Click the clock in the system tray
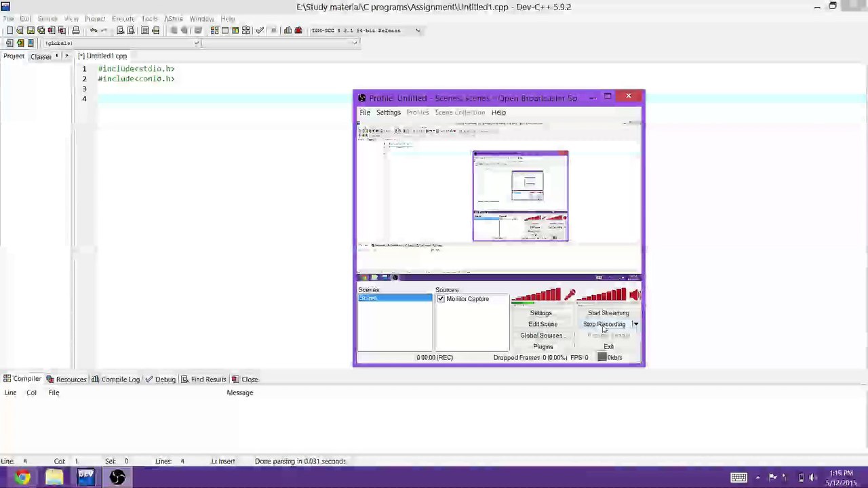Viewport: 868px width, 488px height. pyautogui.click(x=840, y=478)
